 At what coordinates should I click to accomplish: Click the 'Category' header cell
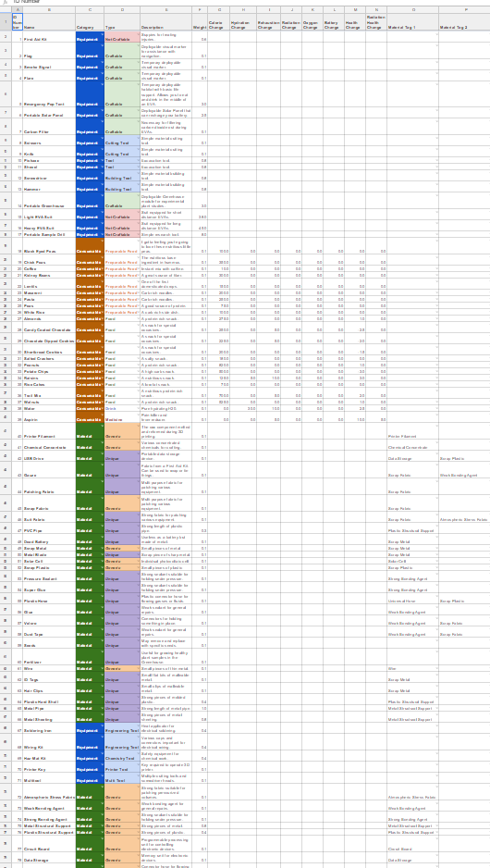[90, 21]
